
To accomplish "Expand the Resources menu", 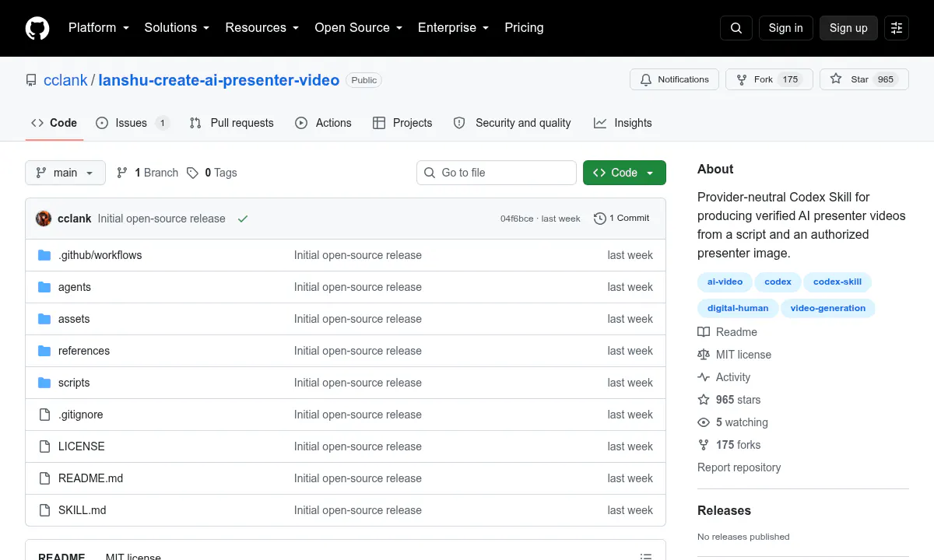I will coord(262,27).
